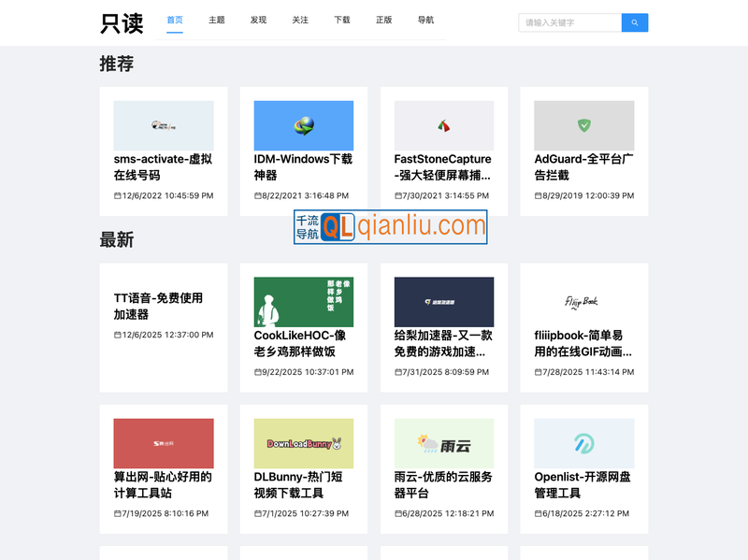Image resolution: width=748 pixels, height=560 pixels.
Task: Open the sms-activate-虚拟在线号码 article
Action: (x=162, y=168)
